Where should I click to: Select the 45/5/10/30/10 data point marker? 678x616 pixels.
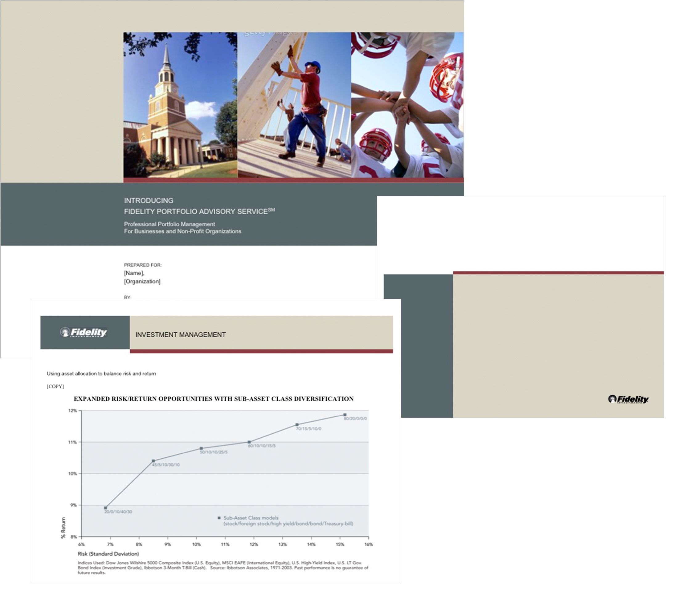point(153,461)
